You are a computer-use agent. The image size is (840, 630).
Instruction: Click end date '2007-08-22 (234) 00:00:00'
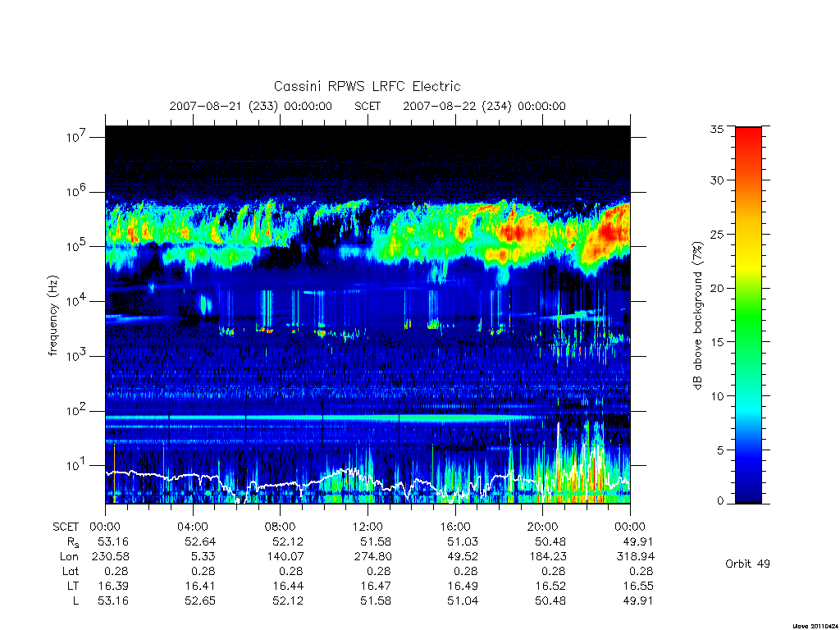[x=484, y=106]
